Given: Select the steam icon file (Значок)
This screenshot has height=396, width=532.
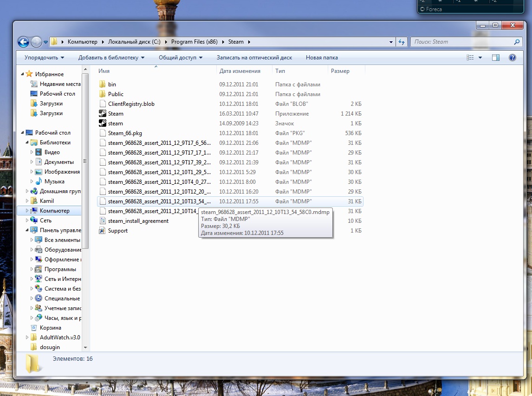Looking at the screenshot, I should (103, 123).
